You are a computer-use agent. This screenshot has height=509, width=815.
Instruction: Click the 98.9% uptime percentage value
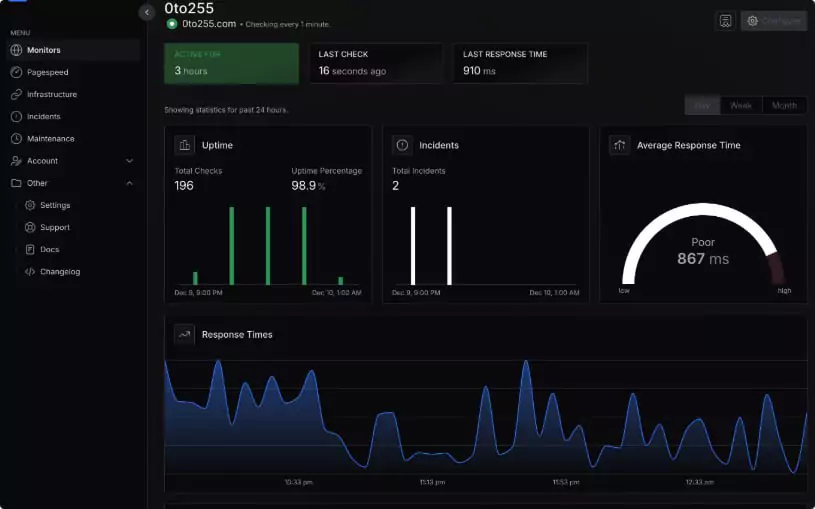(308, 186)
